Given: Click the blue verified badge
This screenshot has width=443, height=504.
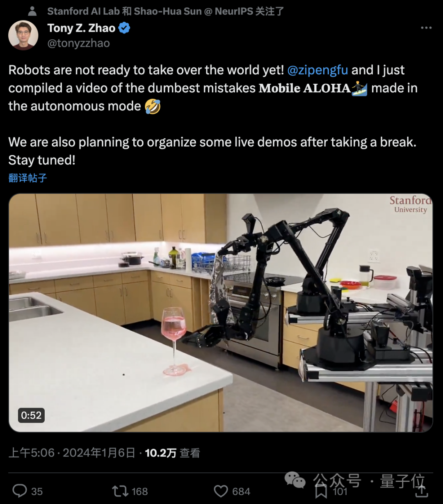Looking at the screenshot, I should click(x=124, y=28).
